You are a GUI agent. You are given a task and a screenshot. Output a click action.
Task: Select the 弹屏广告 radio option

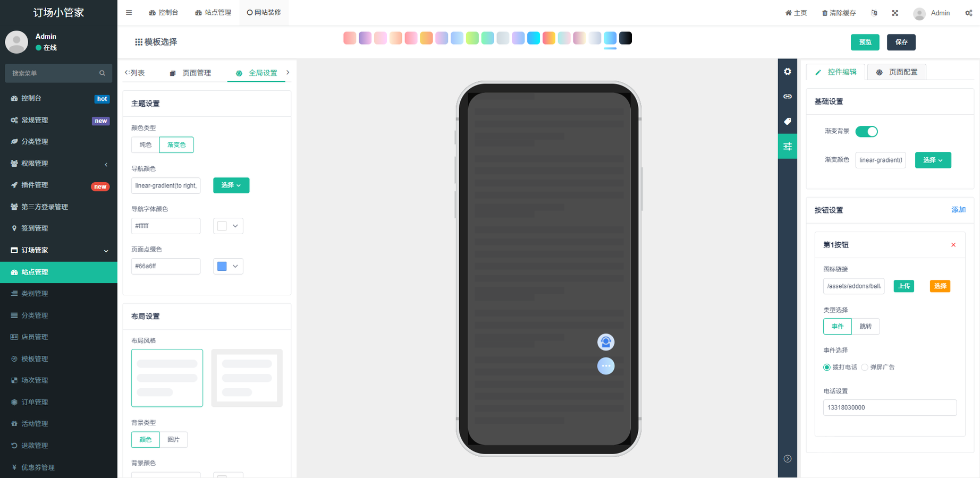(865, 368)
